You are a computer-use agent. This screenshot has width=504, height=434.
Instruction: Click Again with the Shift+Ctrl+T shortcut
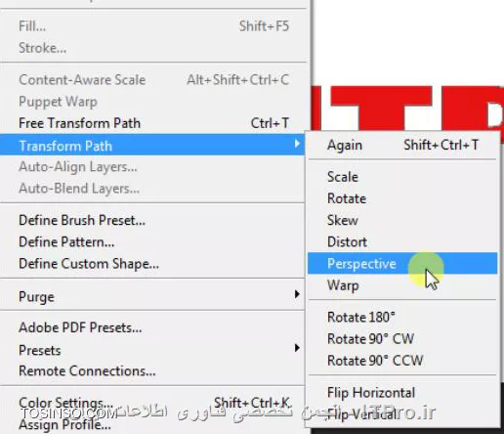point(402,145)
